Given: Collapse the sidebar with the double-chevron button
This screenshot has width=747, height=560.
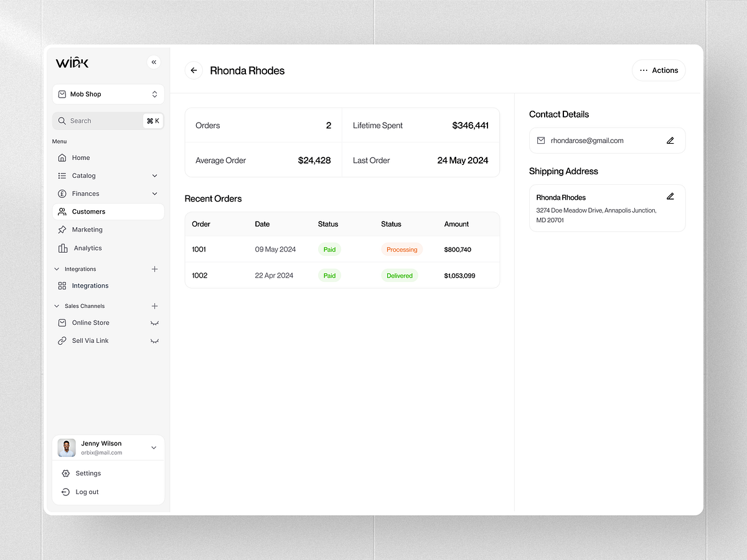Looking at the screenshot, I should click(x=154, y=62).
